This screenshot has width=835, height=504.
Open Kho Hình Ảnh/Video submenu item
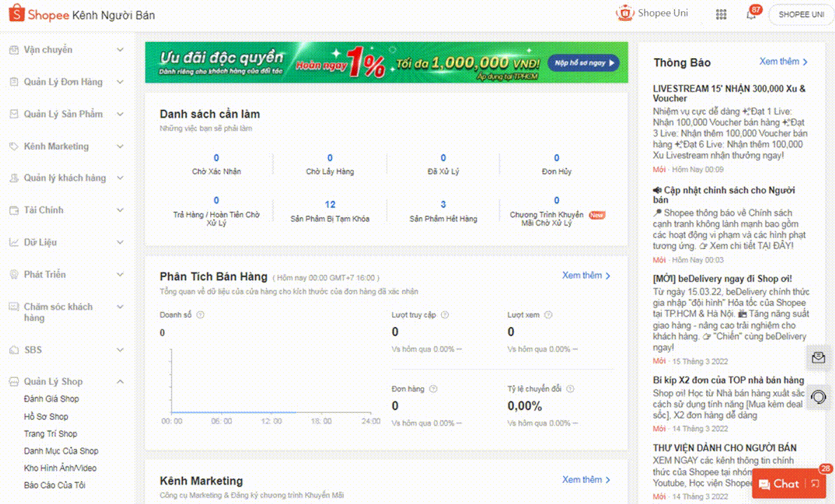click(x=60, y=468)
